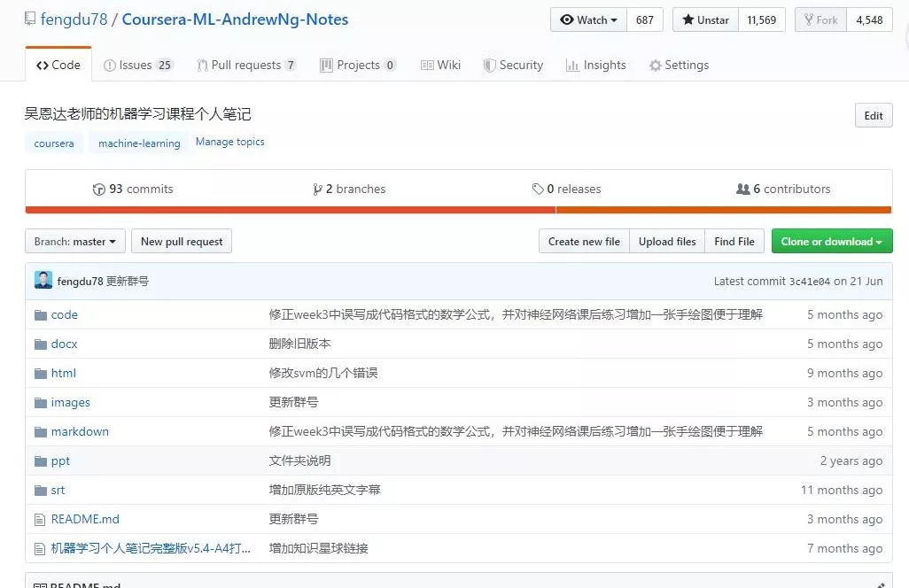
Task: Click Upload files button
Action: (x=666, y=241)
